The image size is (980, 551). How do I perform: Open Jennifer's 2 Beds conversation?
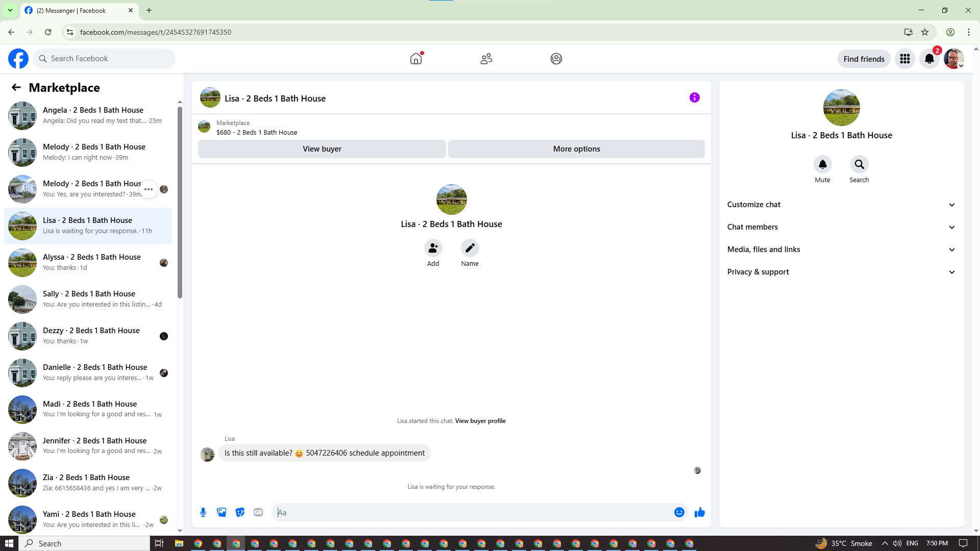click(88, 446)
